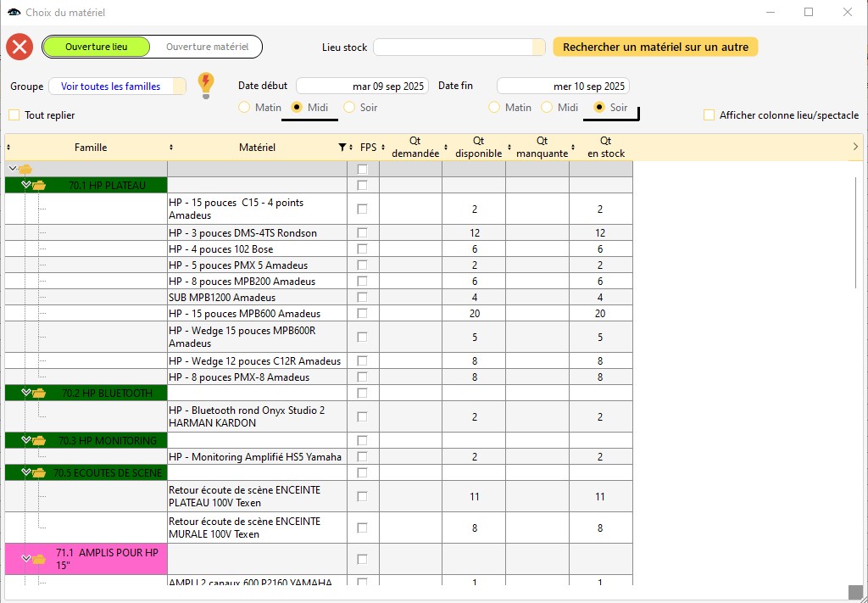Click folder icon of 70.1 HP PLATEAU
868x603 pixels.
[39, 185]
